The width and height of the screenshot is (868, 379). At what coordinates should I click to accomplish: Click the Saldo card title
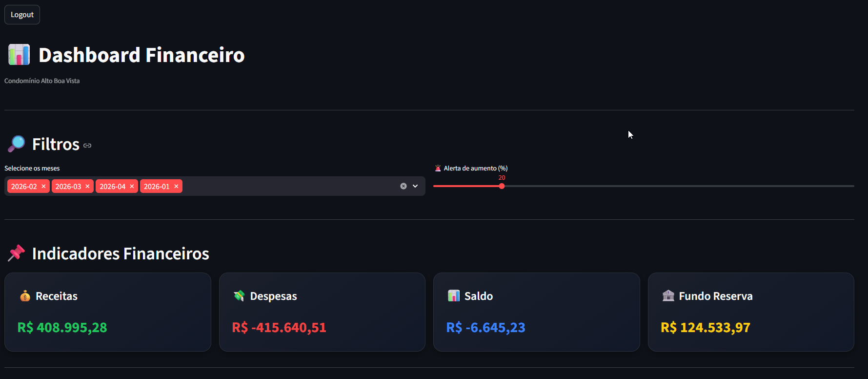pos(479,296)
